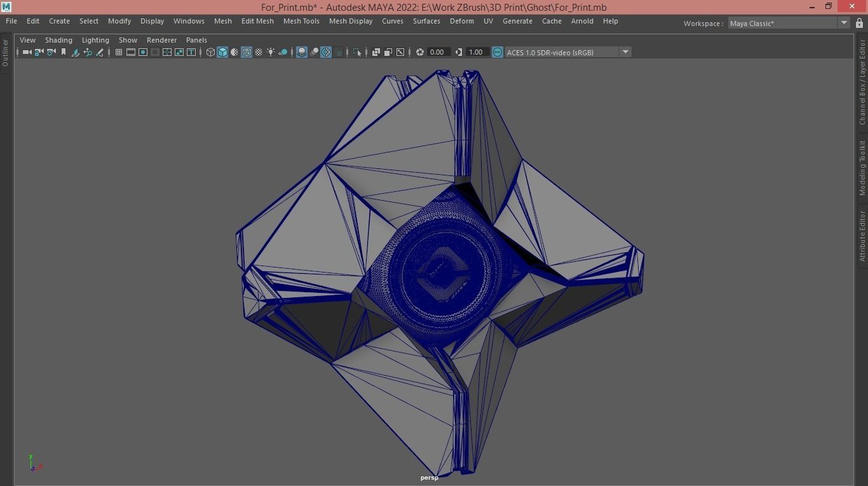868x486 pixels.
Task: Toggle the Resolution Gate icon
Action: tap(143, 52)
